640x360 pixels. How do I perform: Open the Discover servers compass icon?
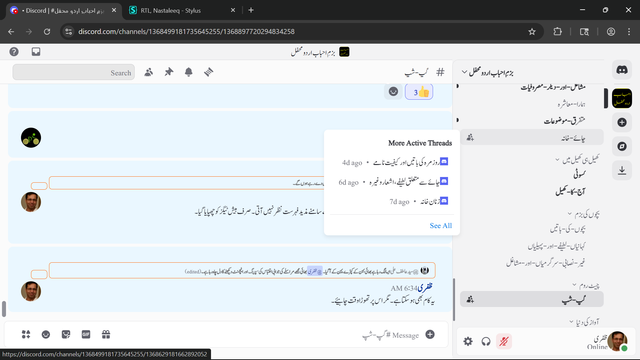pyautogui.click(x=622, y=146)
